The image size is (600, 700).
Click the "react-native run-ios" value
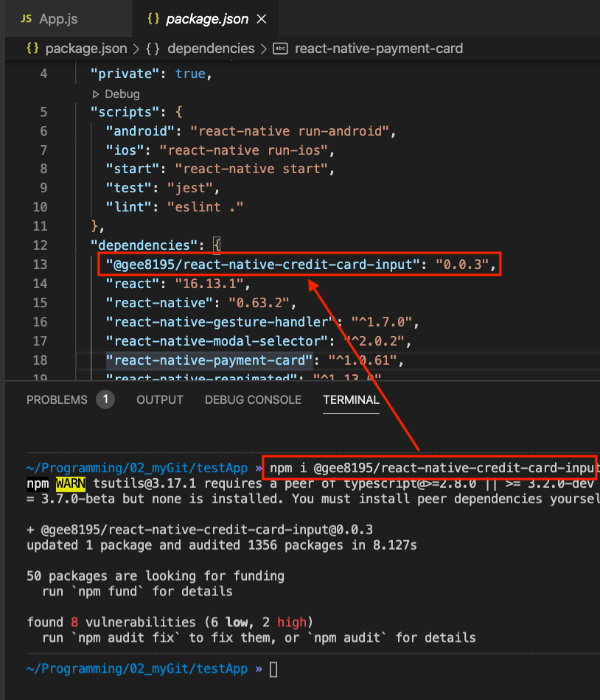(244, 150)
